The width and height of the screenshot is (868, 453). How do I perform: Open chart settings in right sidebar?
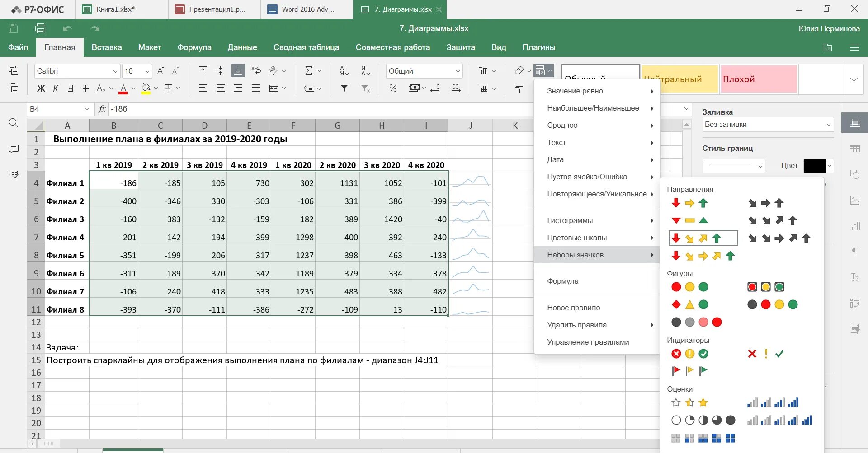pyautogui.click(x=854, y=226)
